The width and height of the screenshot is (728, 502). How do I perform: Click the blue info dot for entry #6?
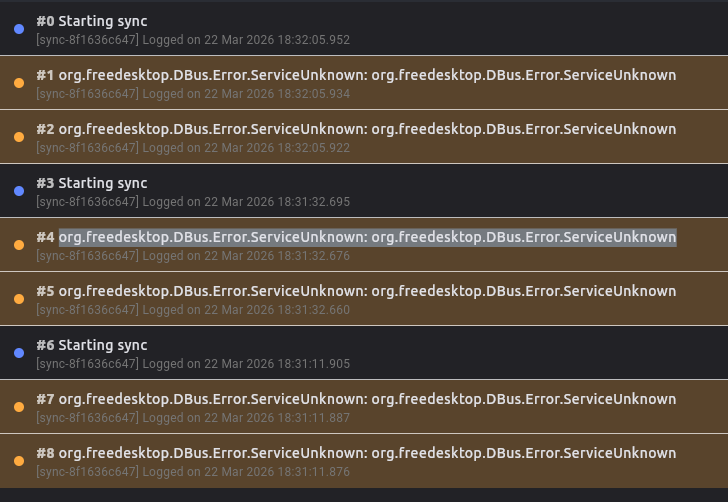19,353
